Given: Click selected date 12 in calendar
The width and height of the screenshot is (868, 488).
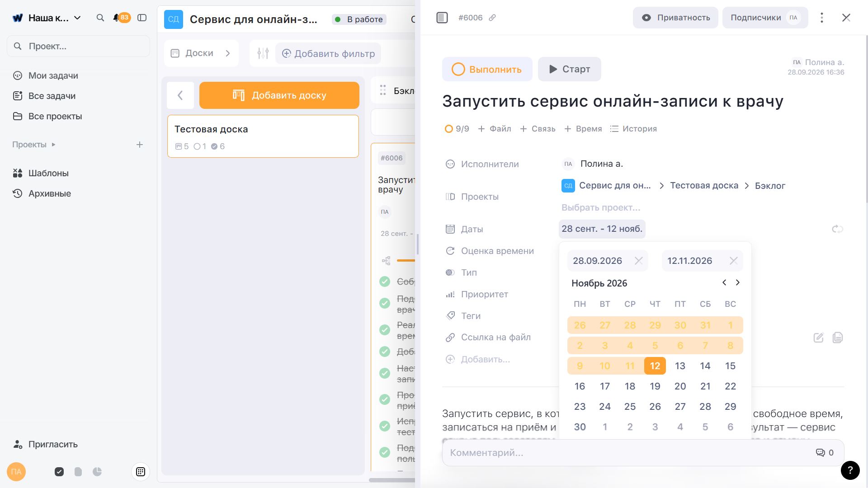Looking at the screenshot, I should [655, 366].
